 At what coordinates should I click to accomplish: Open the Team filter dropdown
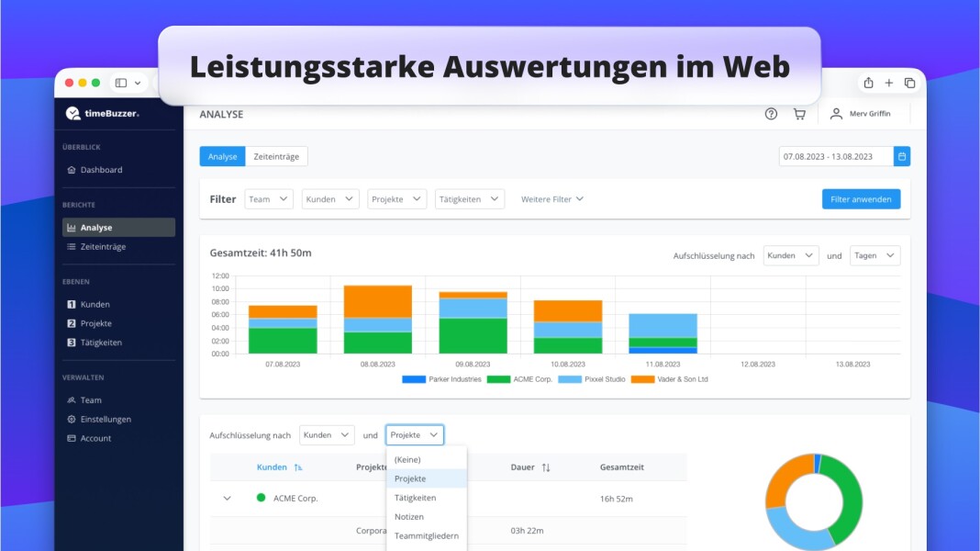(268, 198)
